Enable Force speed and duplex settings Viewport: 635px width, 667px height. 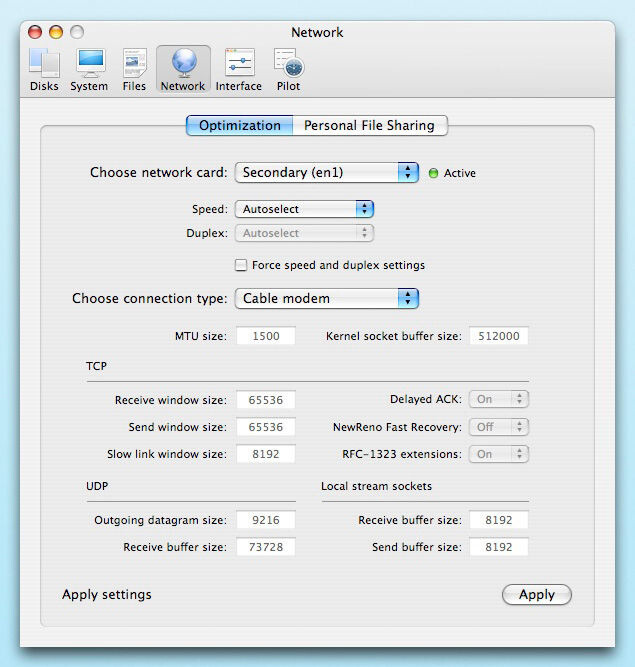pos(241,265)
